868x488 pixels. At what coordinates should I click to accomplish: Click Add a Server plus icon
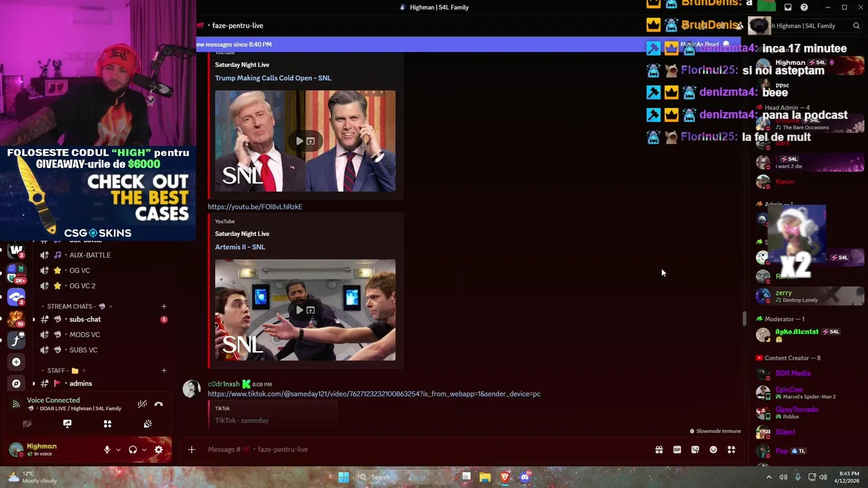[x=16, y=362]
